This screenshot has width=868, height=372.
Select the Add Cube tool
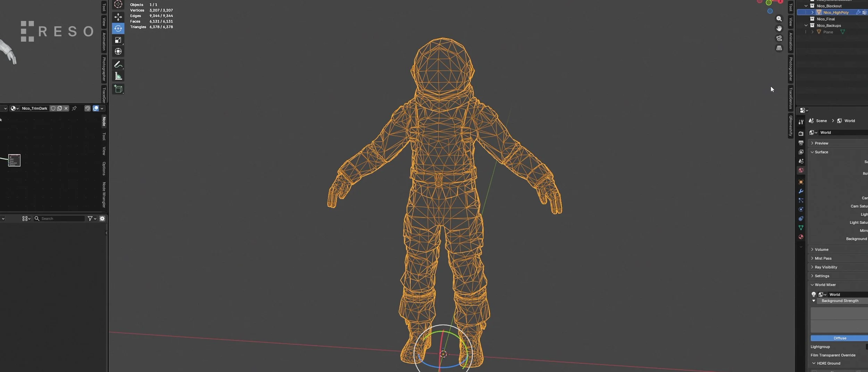click(118, 89)
